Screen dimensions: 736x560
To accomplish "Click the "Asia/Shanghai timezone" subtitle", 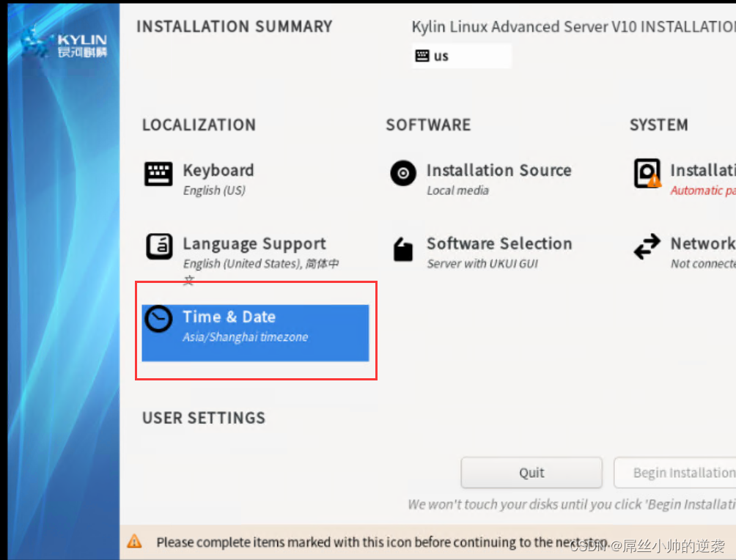I will tap(245, 337).
